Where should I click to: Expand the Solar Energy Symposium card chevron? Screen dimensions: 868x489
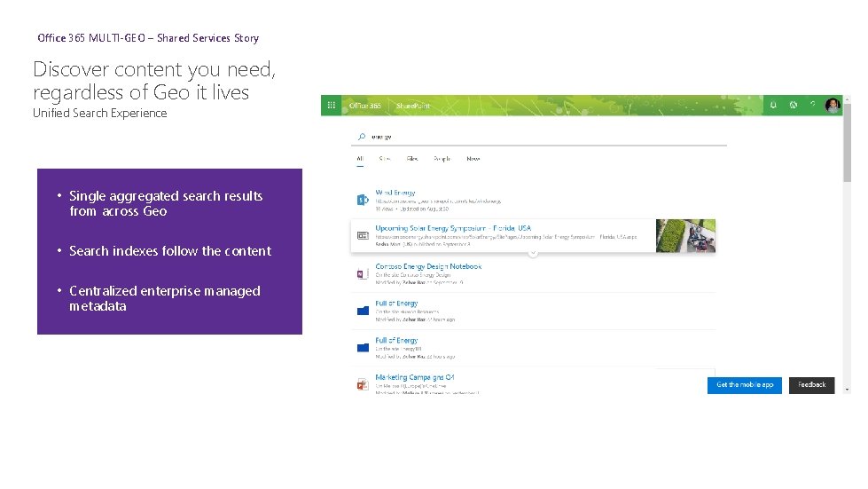533,253
